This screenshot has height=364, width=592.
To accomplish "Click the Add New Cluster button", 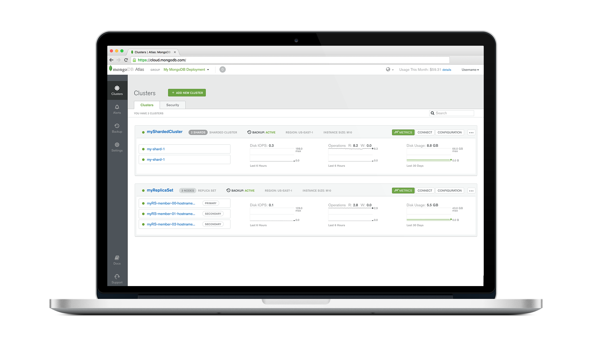I will tap(187, 93).
